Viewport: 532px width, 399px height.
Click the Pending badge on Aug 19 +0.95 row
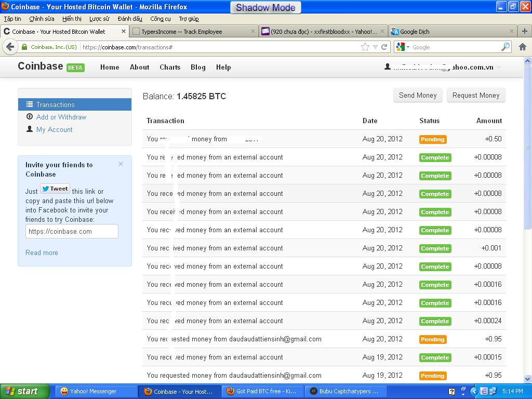(433, 376)
